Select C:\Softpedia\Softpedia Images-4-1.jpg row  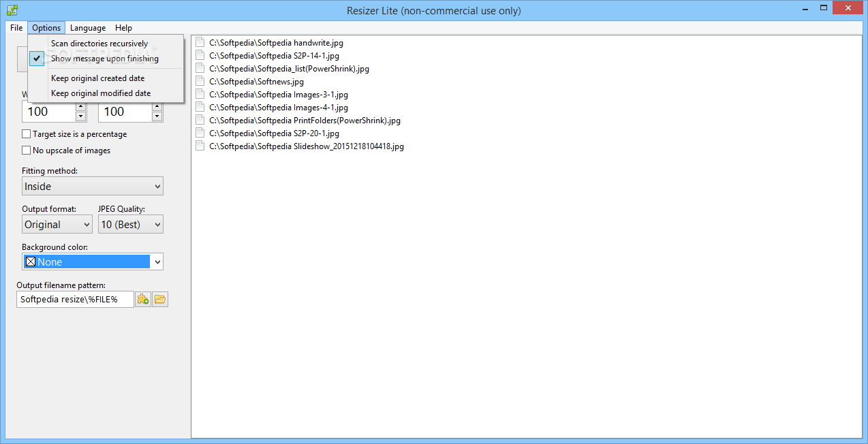(278, 108)
